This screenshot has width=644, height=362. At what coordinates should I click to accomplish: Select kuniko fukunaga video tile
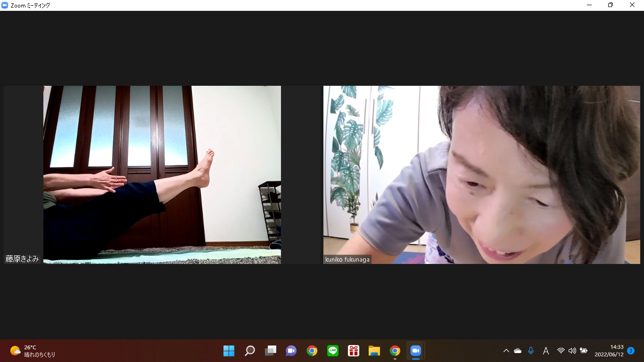(482, 174)
